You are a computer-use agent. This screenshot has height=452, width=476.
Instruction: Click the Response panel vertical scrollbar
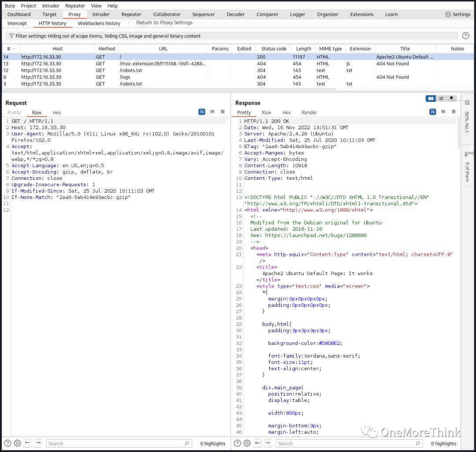458,134
